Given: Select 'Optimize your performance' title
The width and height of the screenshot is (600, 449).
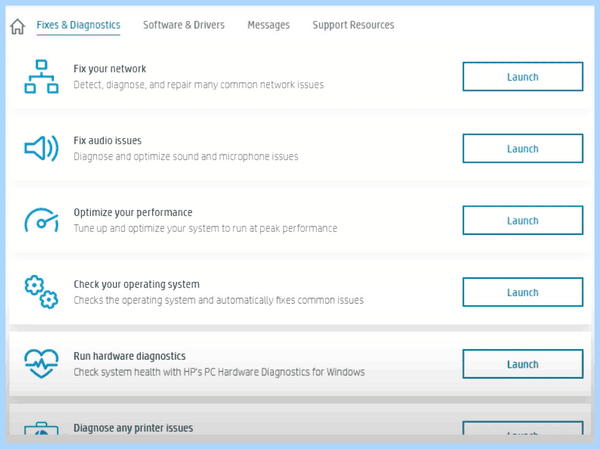Looking at the screenshot, I should [133, 212].
